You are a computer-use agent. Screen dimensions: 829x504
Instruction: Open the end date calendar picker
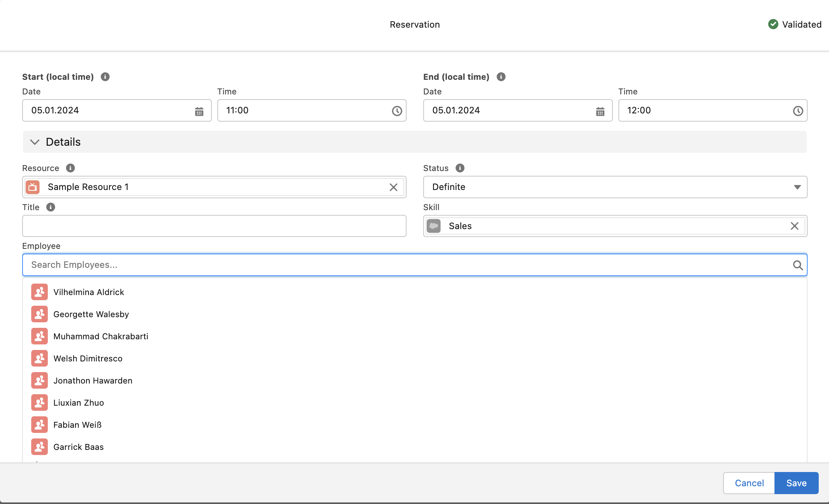pyautogui.click(x=600, y=111)
